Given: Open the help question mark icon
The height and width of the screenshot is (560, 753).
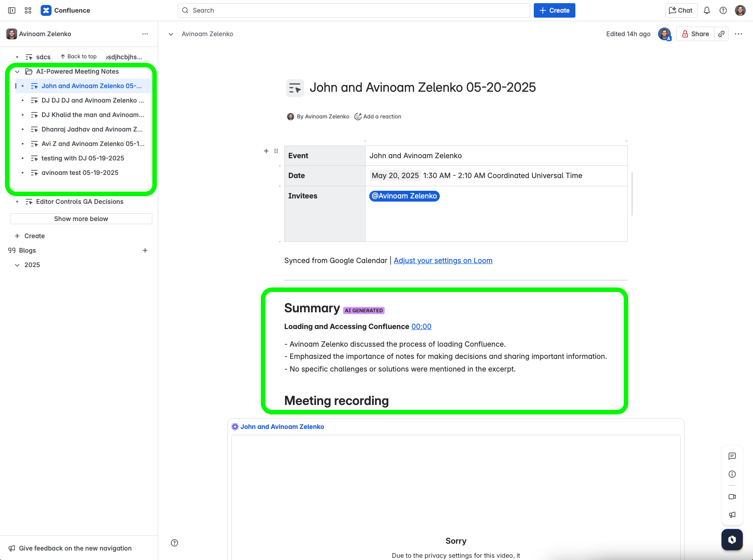Looking at the screenshot, I should click(723, 10).
